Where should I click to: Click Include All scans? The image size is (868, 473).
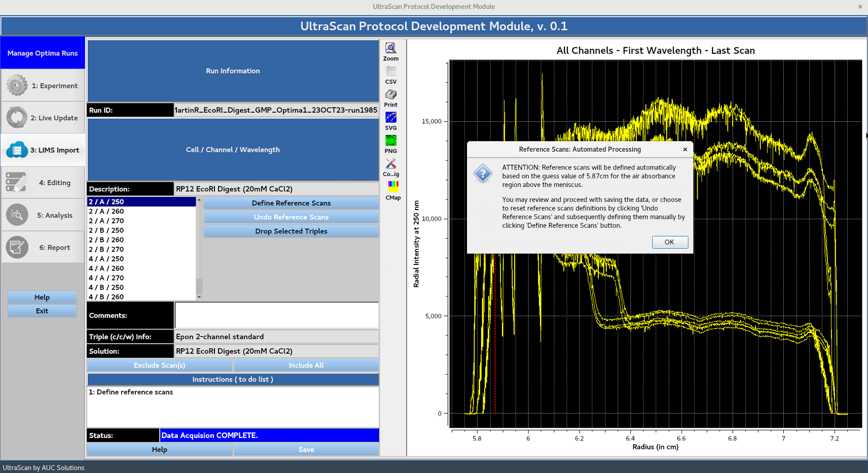point(306,365)
